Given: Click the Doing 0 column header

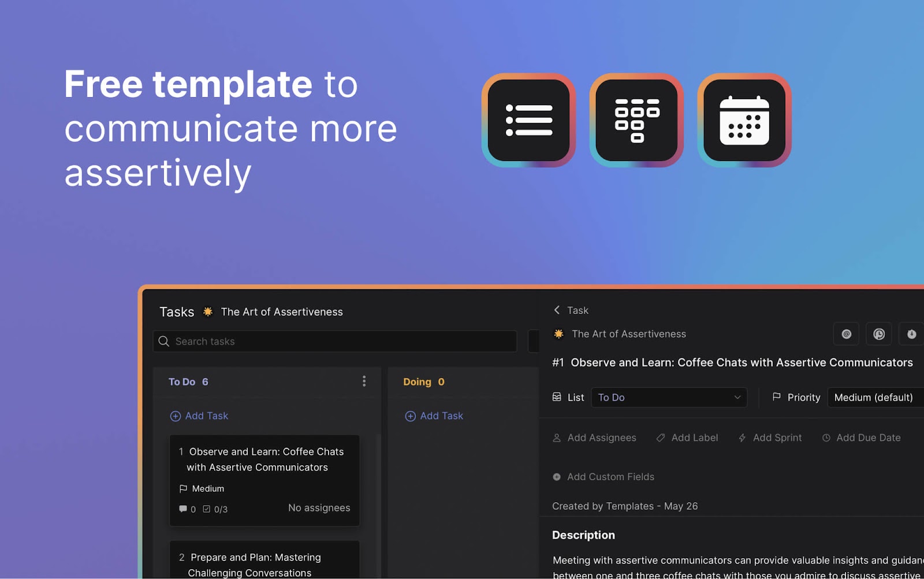Looking at the screenshot, I should pos(424,382).
